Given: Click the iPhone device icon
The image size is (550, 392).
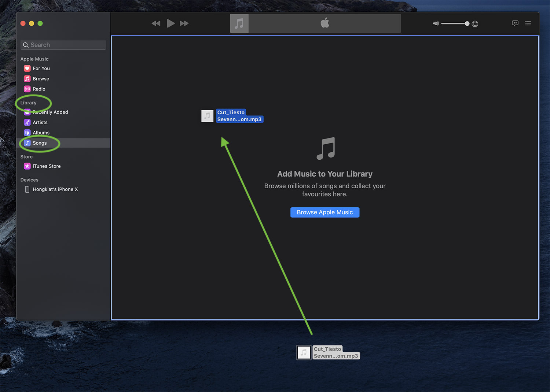Looking at the screenshot, I should coord(27,189).
